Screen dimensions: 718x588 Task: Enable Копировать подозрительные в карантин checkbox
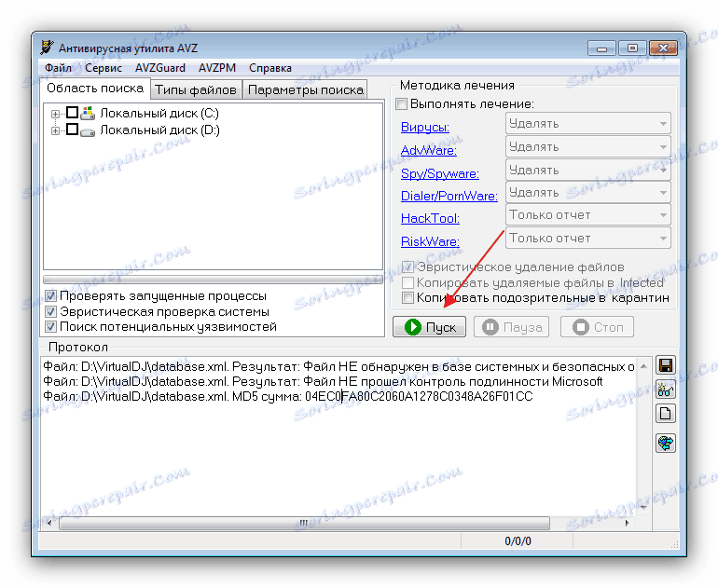tap(407, 298)
